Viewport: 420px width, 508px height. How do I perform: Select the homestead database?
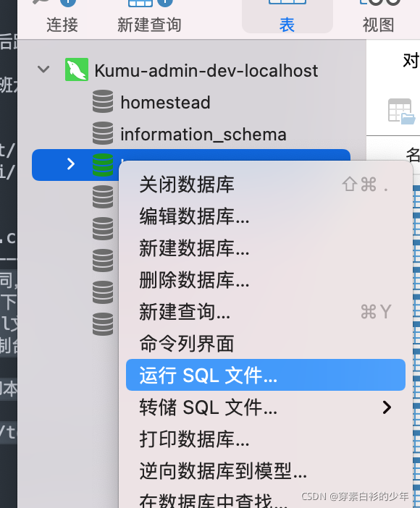(165, 102)
